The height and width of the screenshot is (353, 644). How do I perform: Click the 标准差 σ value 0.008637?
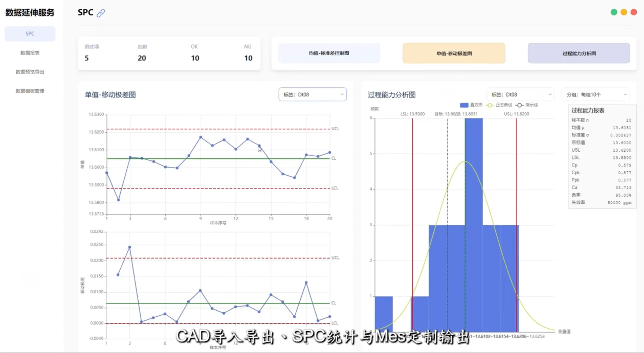[x=621, y=135]
